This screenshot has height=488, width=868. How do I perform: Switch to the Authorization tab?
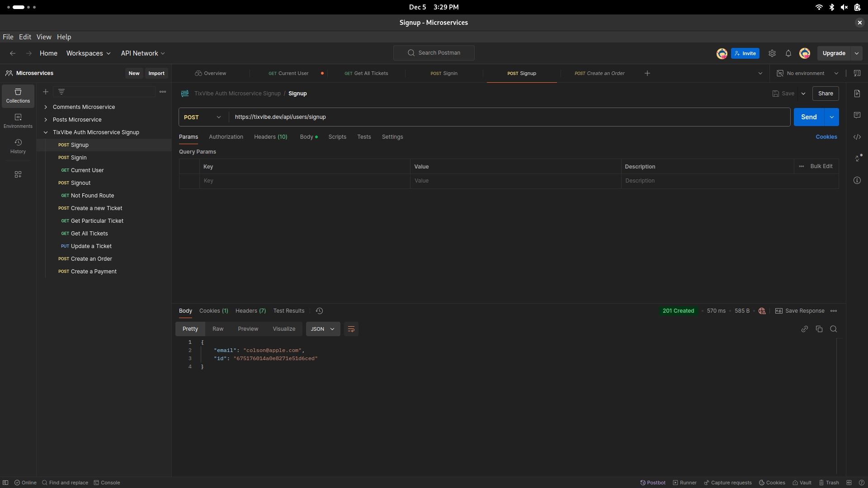coord(226,137)
